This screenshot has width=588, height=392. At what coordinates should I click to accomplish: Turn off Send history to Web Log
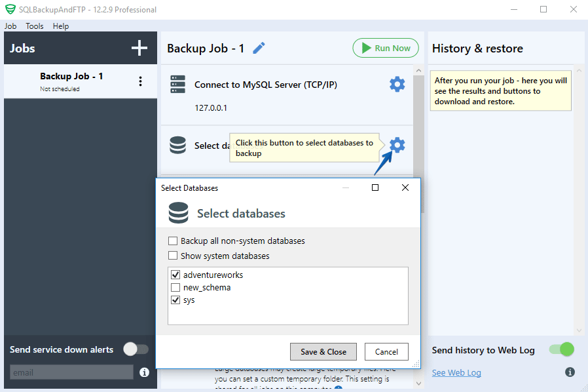[x=561, y=349]
